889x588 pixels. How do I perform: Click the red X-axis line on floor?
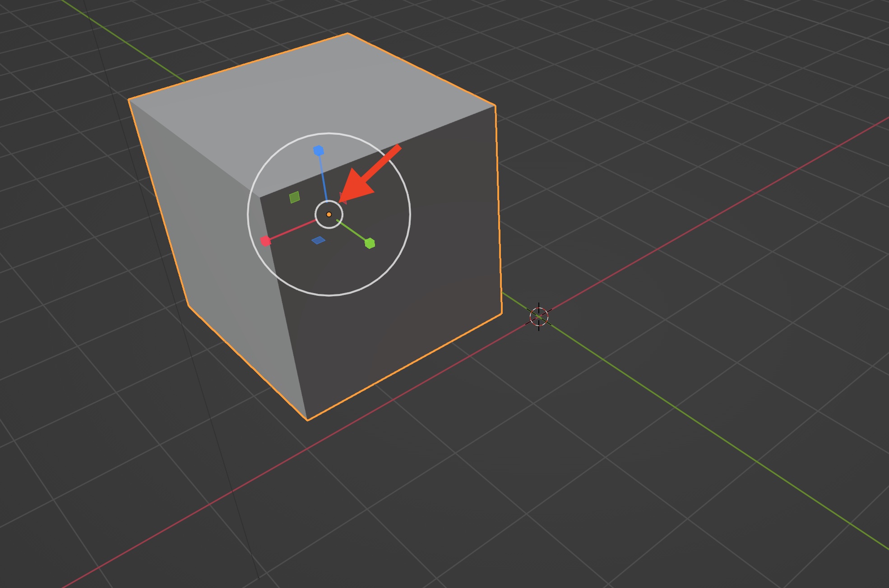coord(677,239)
